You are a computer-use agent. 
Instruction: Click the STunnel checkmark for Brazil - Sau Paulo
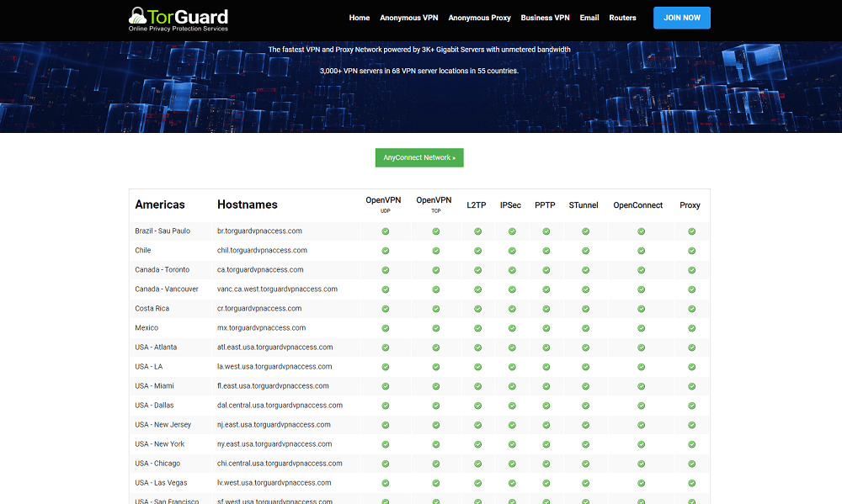click(x=586, y=231)
